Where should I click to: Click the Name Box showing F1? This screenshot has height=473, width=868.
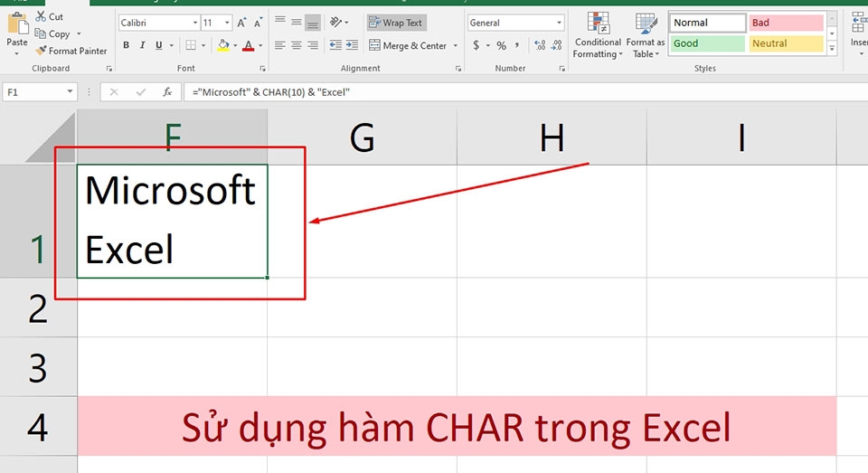point(34,92)
